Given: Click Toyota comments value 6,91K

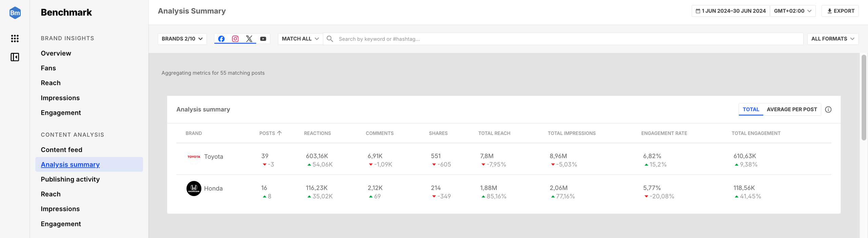Looking at the screenshot, I should coord(375,156).
